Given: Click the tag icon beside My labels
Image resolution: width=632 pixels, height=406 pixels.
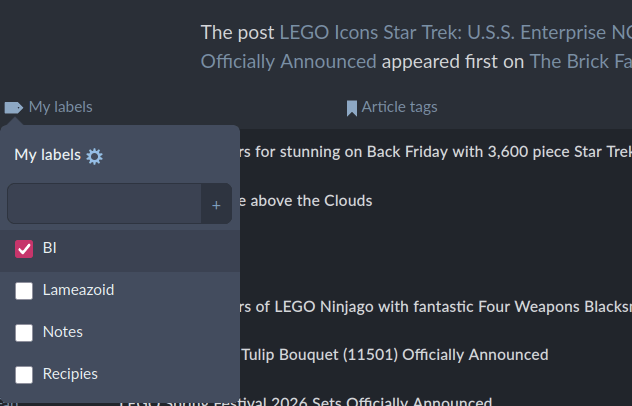Looking at the screenshot, I should click(14, 107).
